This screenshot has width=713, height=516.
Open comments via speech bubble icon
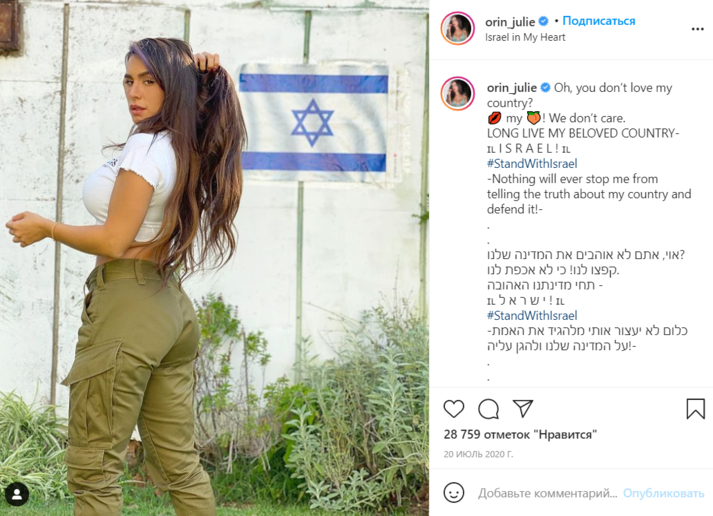[488, 409]
